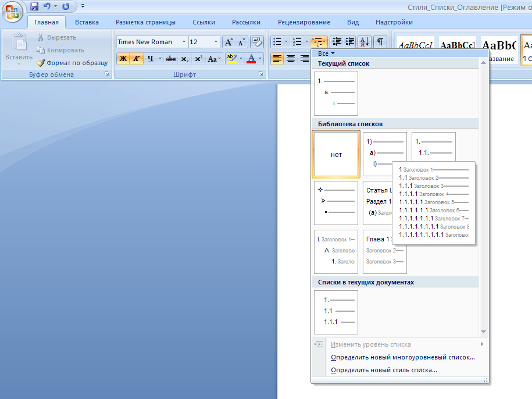The width and height of the screenshot is (532, 399).
Task: Click the bulleted list icon
Action: pos(277,42)
